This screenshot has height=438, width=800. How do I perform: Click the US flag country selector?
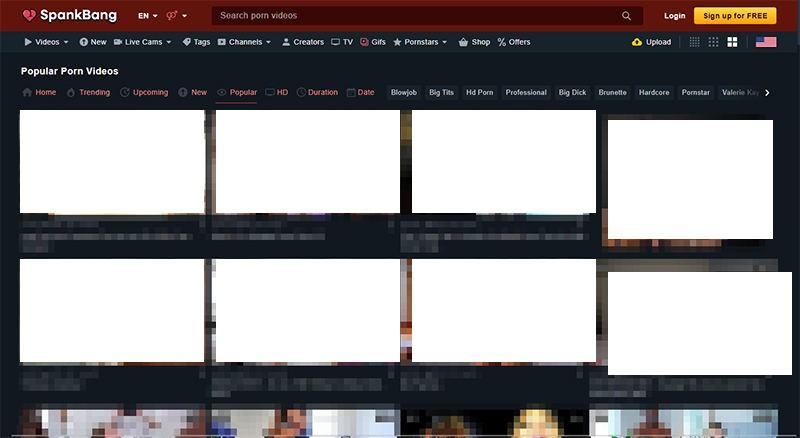tap(766, 42)
